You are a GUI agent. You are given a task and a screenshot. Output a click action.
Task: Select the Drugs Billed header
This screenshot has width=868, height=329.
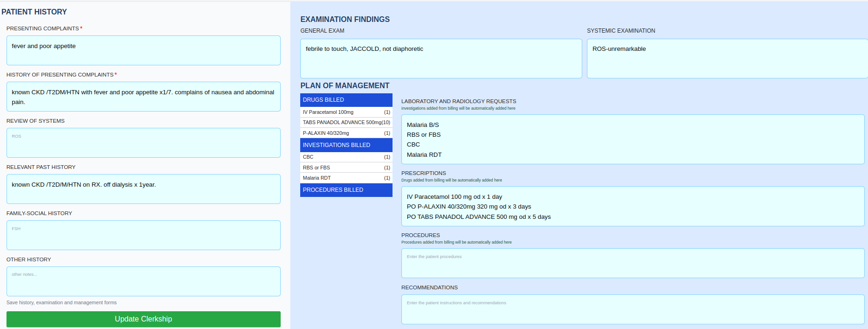[x=346, y=100]
